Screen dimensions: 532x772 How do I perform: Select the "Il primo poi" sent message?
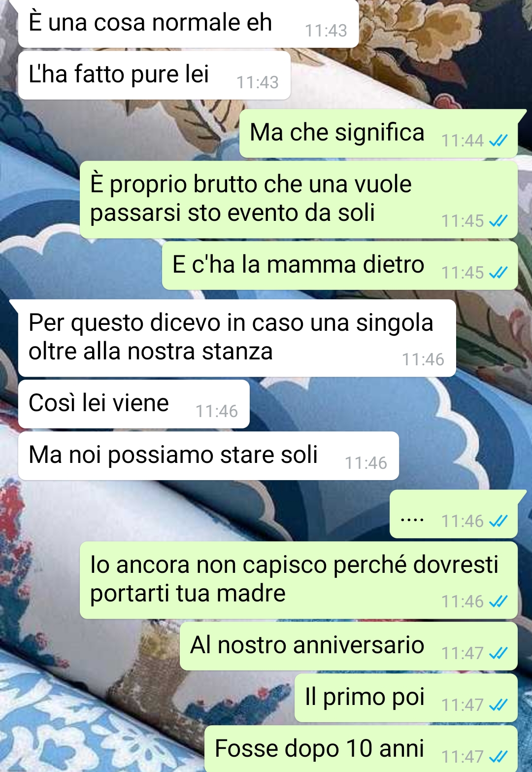[406, 698]
